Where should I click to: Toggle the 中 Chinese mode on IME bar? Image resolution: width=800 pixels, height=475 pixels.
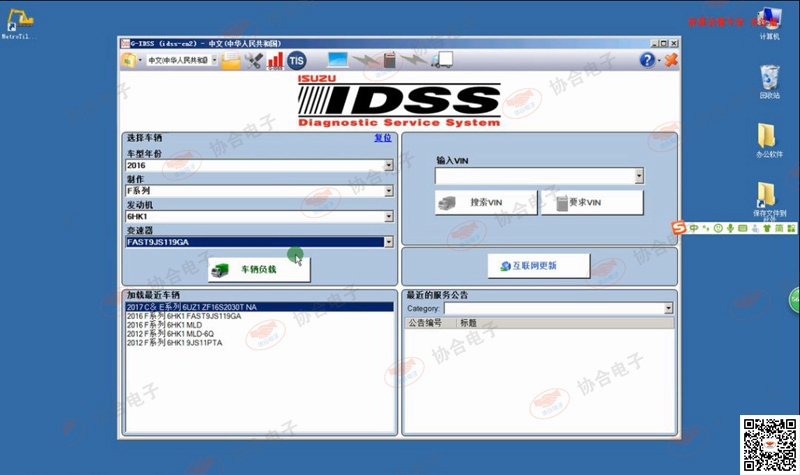pos(694,228)
